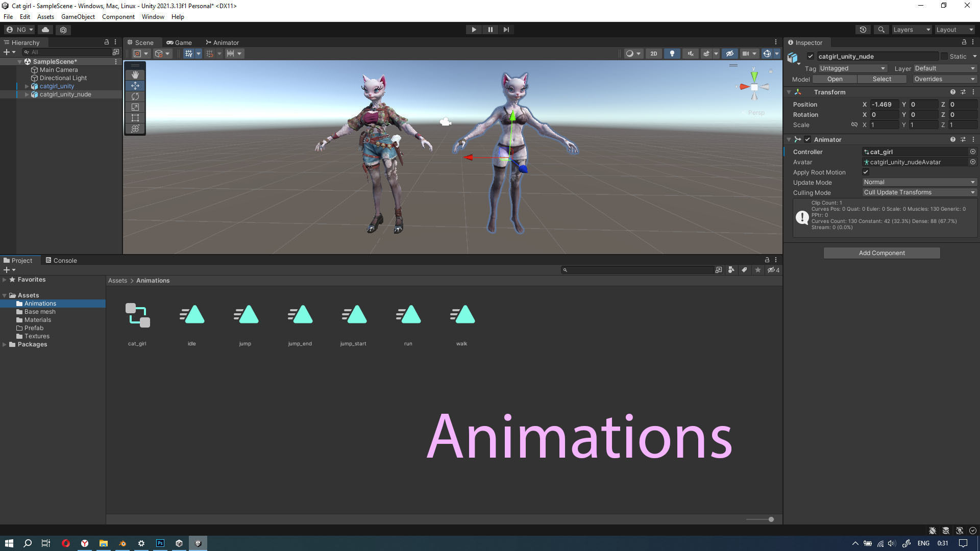This screenshot has width=980, height=551.
Task: Toggle scene lighting lightbulb icon
Action: coord(672,54)
